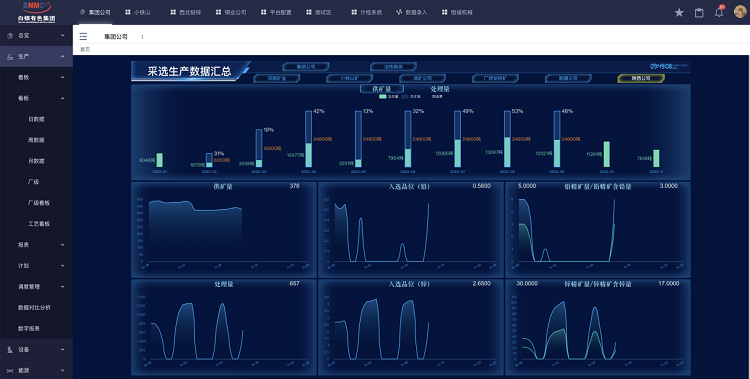
Task: Toggle the hamburger sidebar collapse icon
Action: [83, 36]
